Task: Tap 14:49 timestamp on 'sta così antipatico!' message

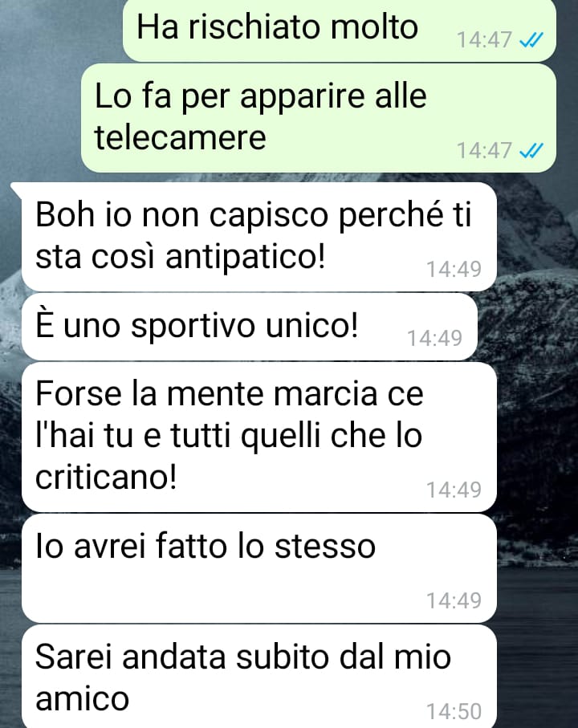Action: tap(454, 269)
